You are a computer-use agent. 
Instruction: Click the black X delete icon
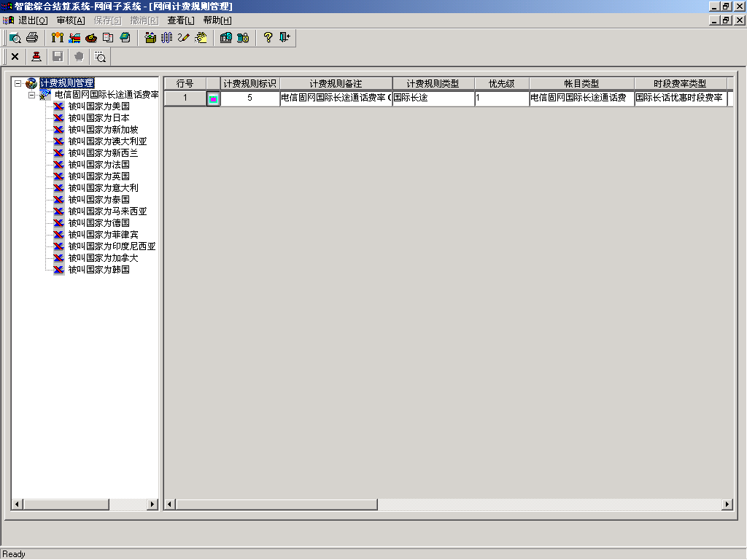15,56
